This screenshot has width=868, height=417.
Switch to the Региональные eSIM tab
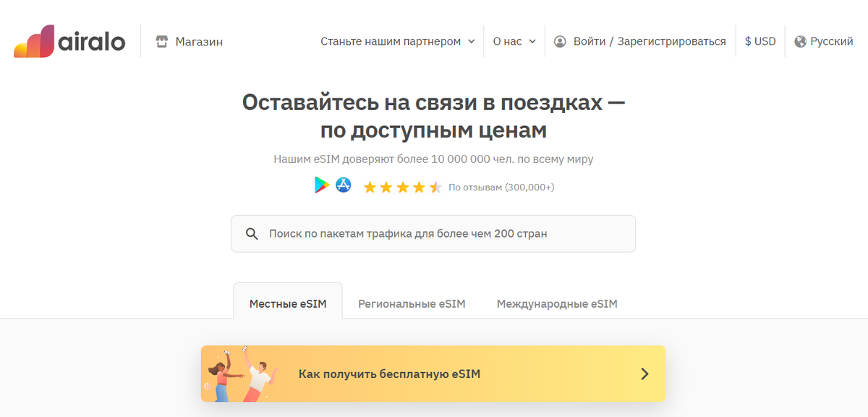coord(412,303)
